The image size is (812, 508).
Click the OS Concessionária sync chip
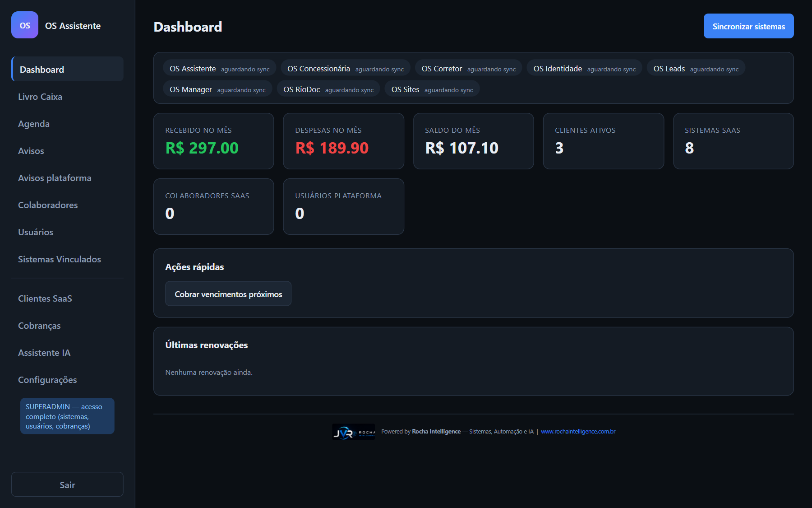point(346,69)
